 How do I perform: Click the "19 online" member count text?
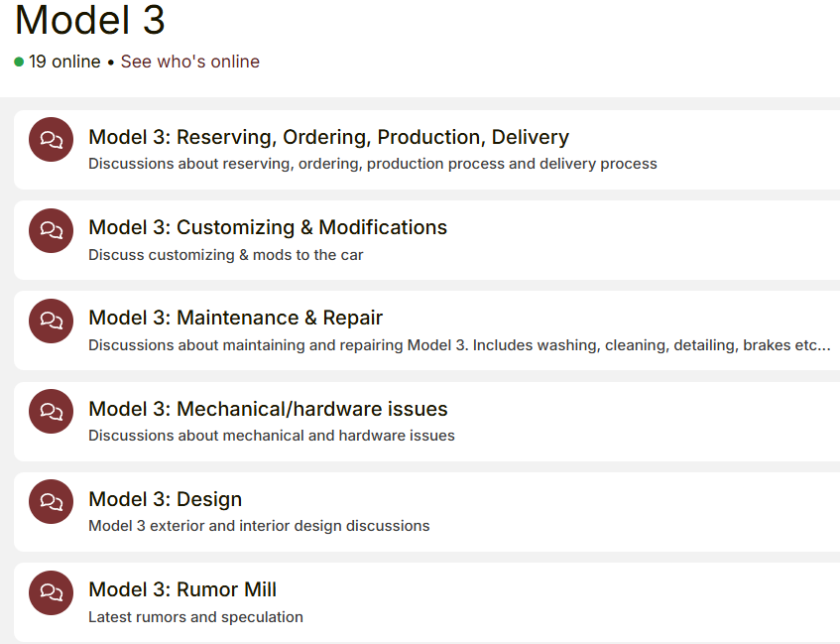pos(64,62)
